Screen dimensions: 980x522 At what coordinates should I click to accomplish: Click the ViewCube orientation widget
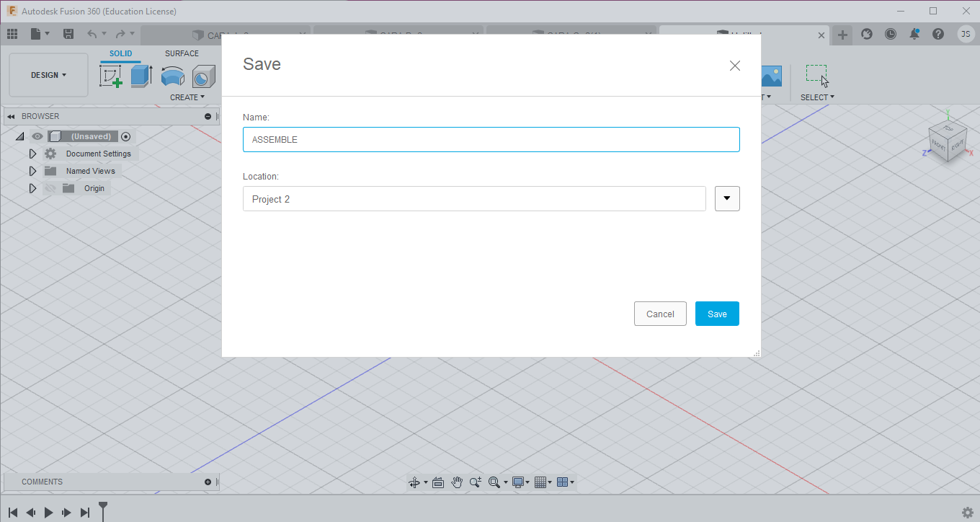pyautogui.click(x=948, y=141)
